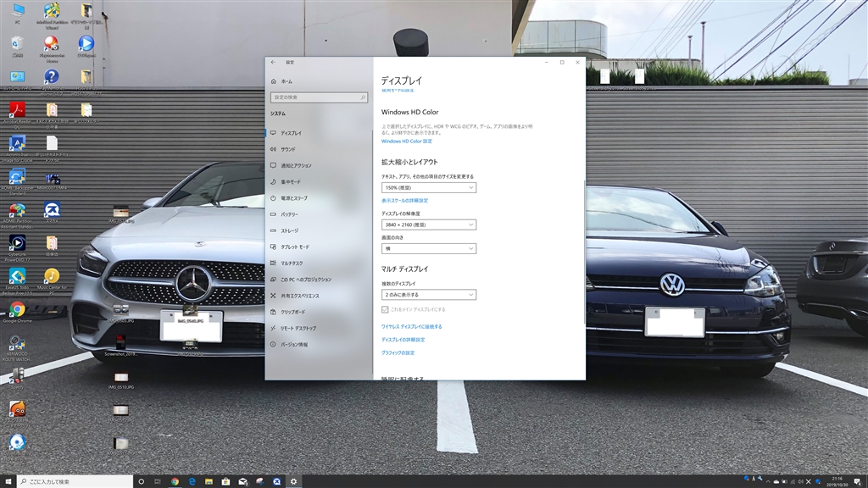Open 表示スケールの詳細設定 link
The height and width of the screenshot is (488, 868).
[404, 200]
